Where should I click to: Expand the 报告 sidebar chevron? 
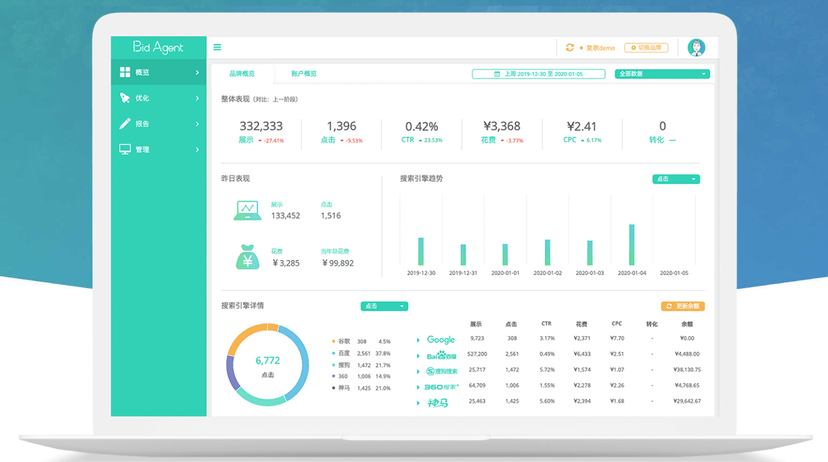[197, 124]
